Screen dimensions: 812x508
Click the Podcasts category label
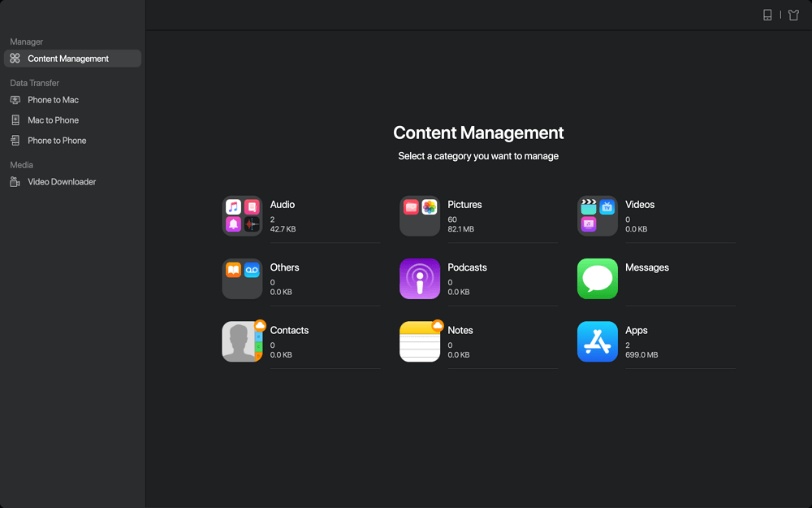tap(467, 267)
